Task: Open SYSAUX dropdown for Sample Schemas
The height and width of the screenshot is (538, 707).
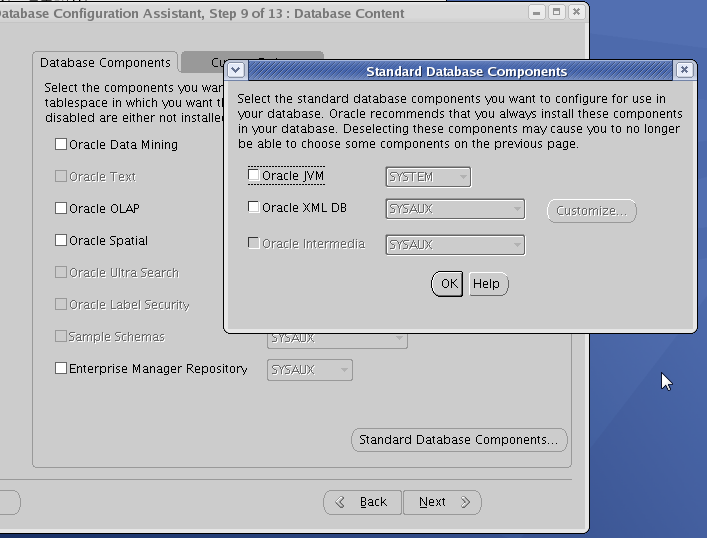Action: point(337,340)
